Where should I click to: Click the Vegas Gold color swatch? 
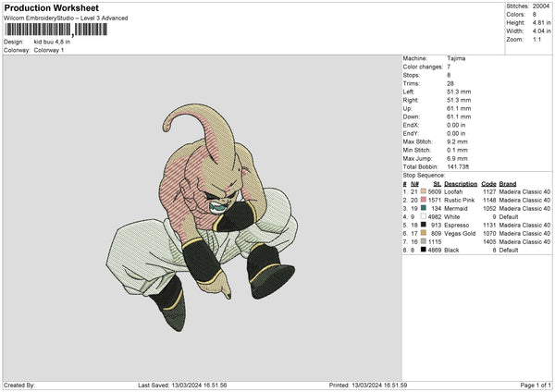pyautogui.click(x=424, y=233)
